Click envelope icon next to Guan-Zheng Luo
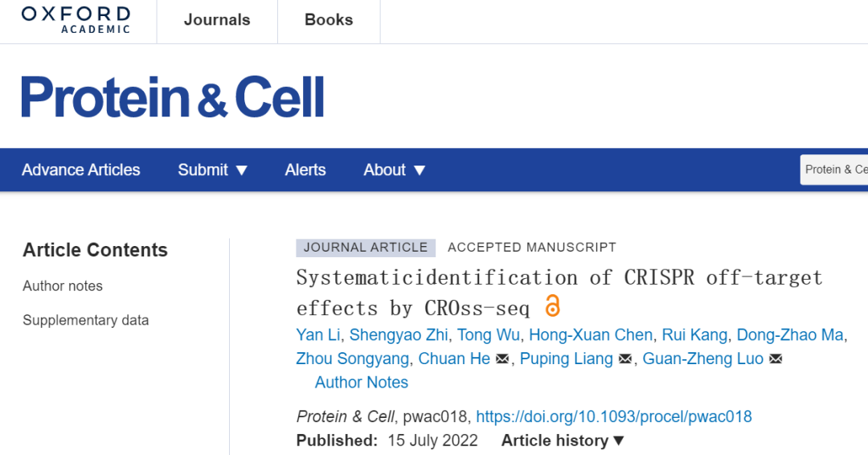This screenshot has height=455, width=868. [x=776, y=359]
